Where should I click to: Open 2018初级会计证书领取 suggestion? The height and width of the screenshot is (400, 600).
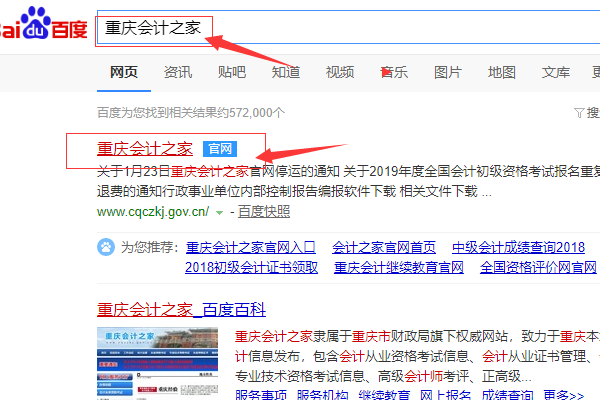coord(251,268)
